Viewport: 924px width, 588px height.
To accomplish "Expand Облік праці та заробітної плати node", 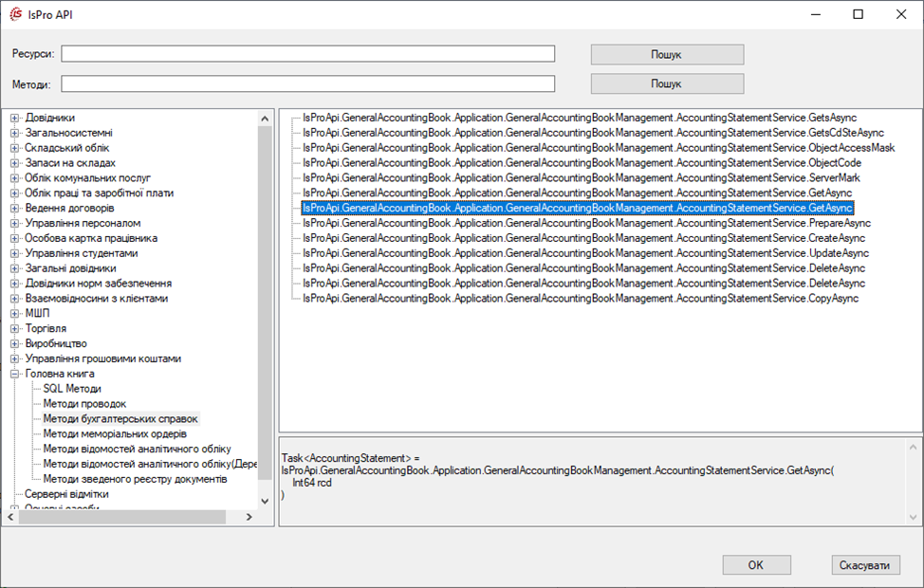I will tap(15, 193).
